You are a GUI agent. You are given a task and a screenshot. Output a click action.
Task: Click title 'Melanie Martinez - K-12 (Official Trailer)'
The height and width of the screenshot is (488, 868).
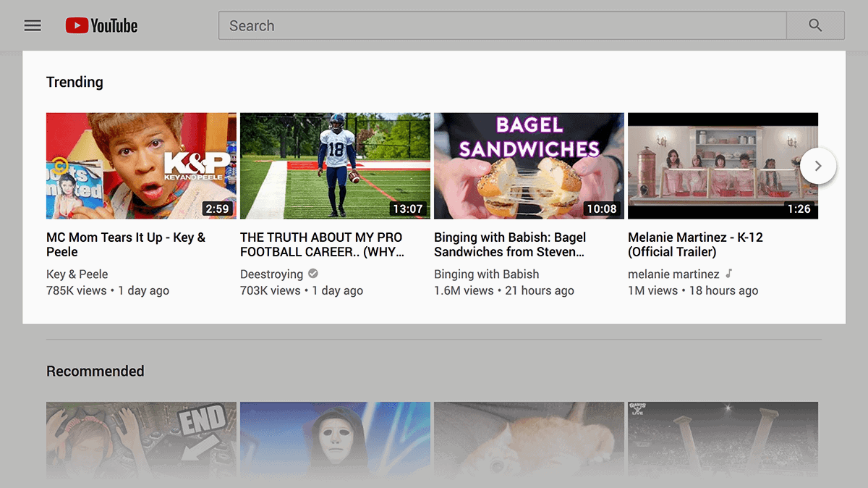[695, 245]
